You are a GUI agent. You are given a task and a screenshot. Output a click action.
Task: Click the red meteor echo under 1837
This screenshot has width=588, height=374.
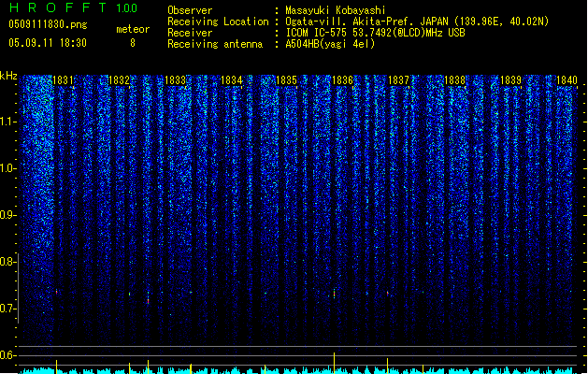[388, 293]
